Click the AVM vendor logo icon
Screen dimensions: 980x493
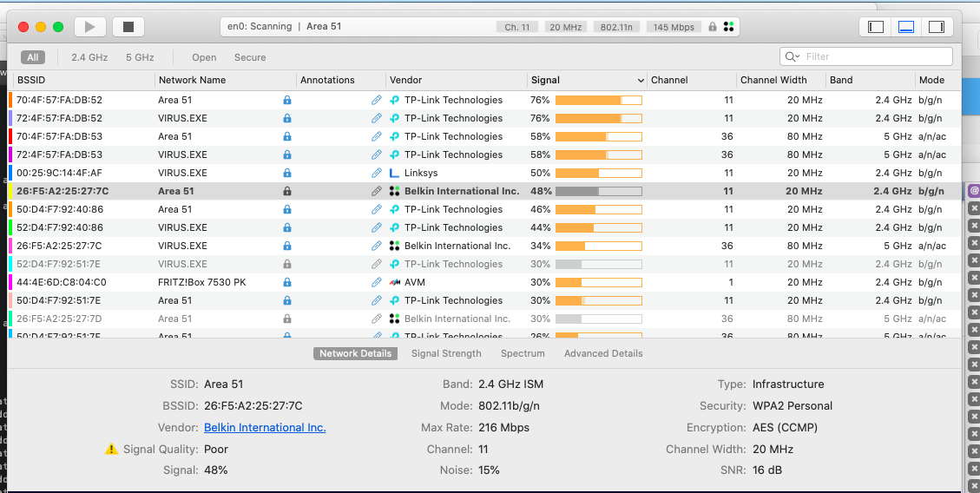click(394, 282)
